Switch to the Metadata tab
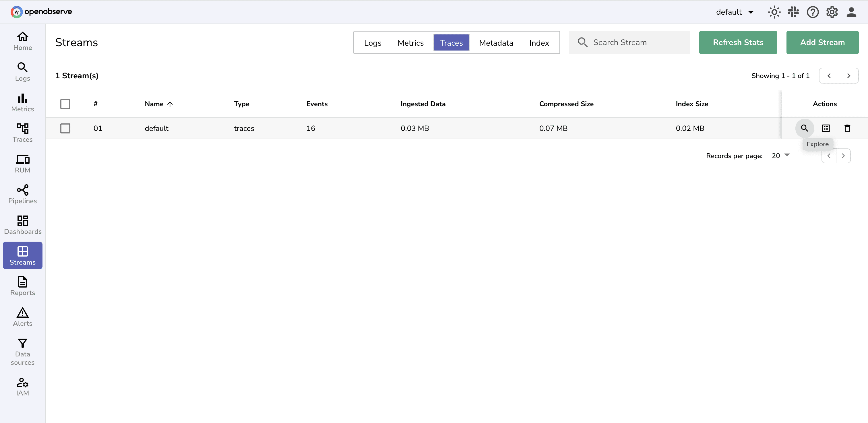Screen dimensions: 868x423 [x=496, y=43]
